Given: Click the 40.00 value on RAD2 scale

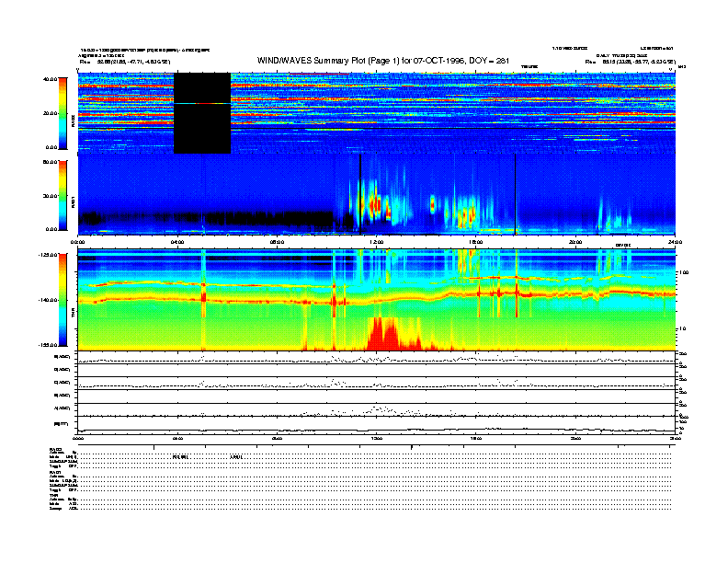Looking at the screenshot, I should (x=50, y=79).
